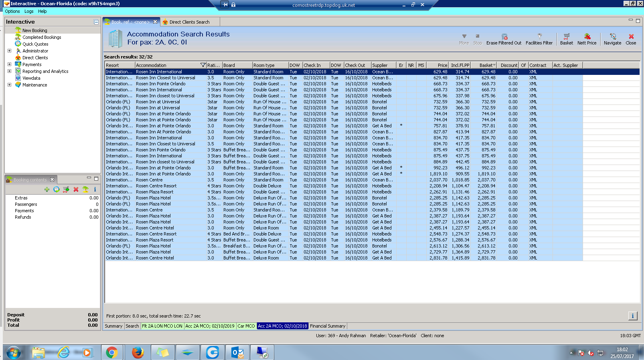This screenshot has width=644, height=360.
Task: Click the blue info icon in Booking contents
Action: pyautogui.click(x=95, y=189)
